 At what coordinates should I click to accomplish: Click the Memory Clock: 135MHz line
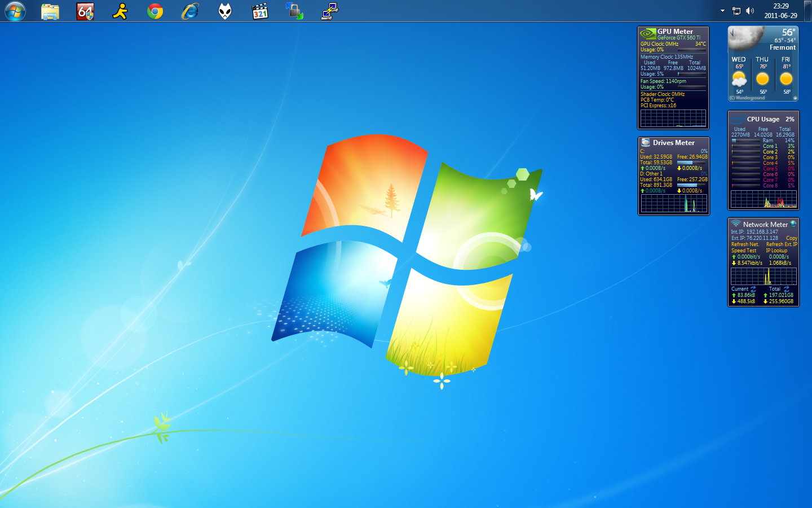click(667, 57)
